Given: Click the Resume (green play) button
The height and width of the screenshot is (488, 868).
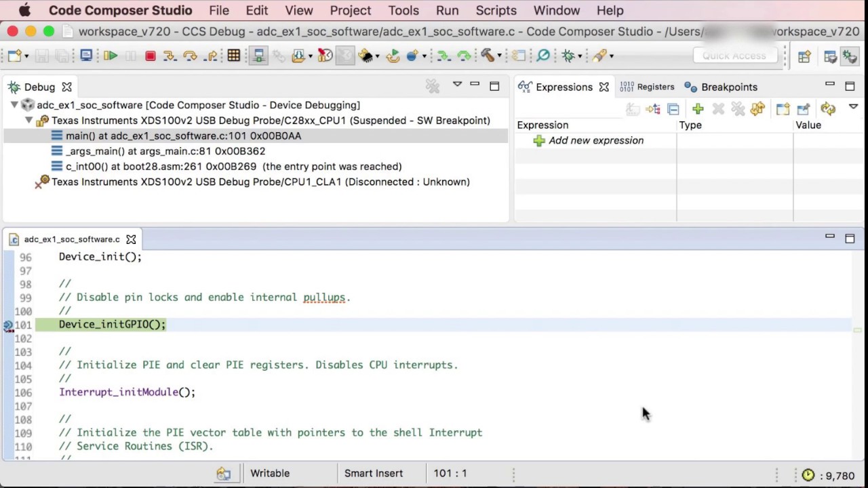Looking at the screenshot, I should 111,56.
